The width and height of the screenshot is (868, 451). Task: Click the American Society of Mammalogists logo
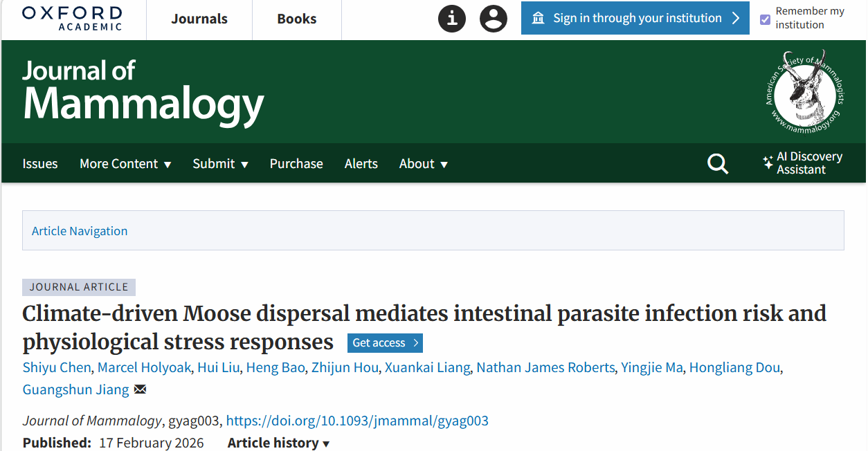pyautogui.click(x=804, y=91)
